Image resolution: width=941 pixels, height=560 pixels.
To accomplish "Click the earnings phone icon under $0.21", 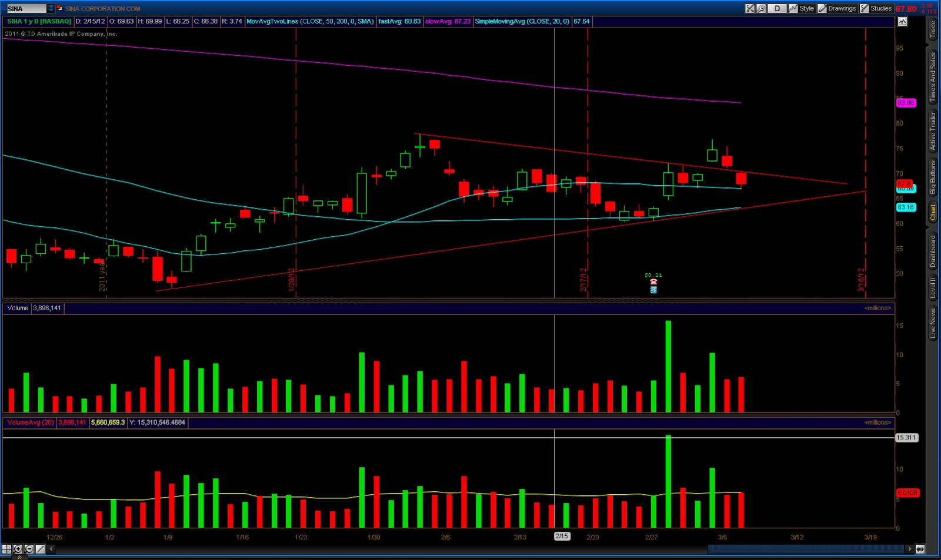I will [x=653, y=282].
